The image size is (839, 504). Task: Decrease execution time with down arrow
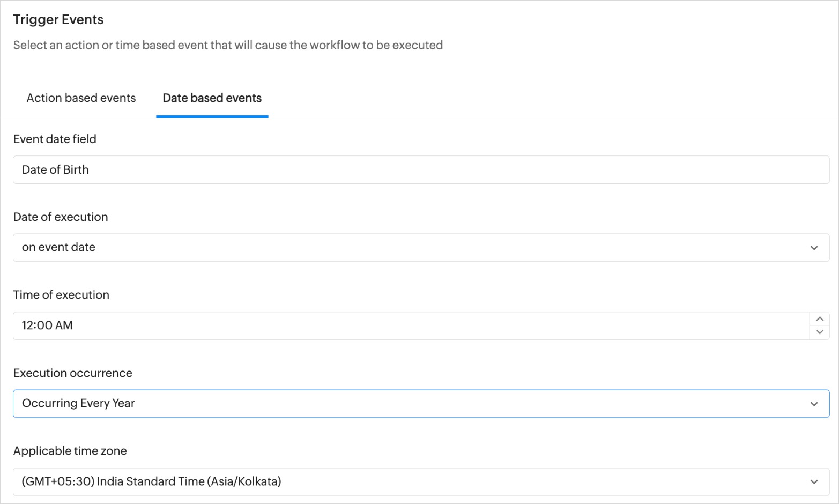[x=819, y=332]
